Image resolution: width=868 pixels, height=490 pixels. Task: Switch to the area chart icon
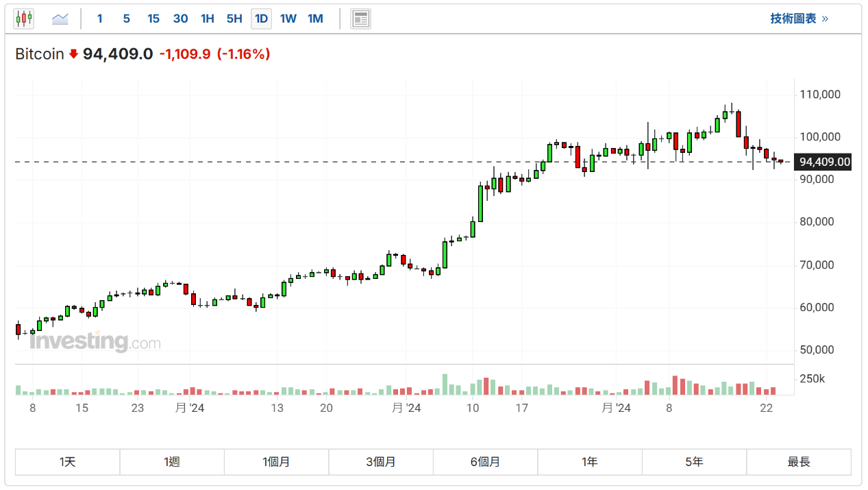[60, 19]
